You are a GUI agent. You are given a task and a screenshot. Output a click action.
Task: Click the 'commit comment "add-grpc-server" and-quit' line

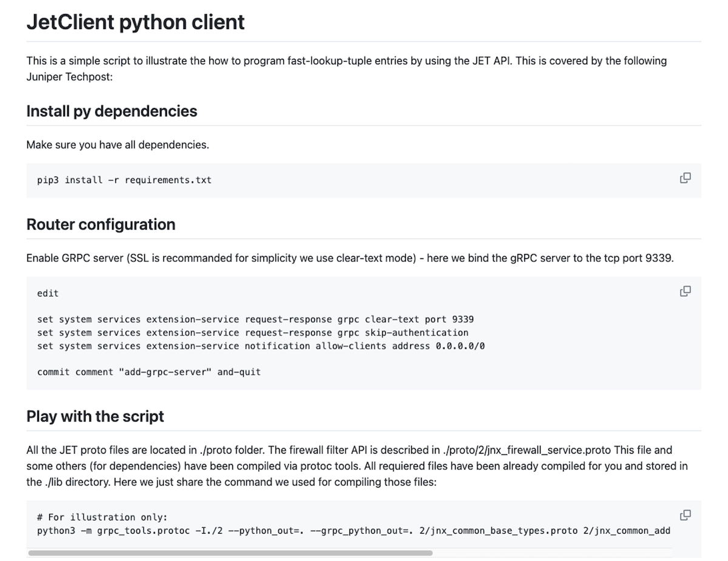[149, 372]
